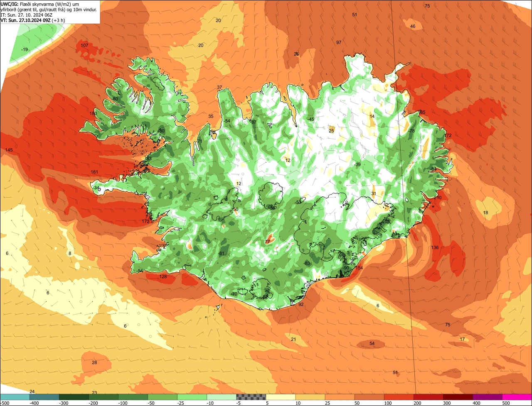Click the 17 value in the southeast sea
The image size is (532, 406).
[462, 340]
